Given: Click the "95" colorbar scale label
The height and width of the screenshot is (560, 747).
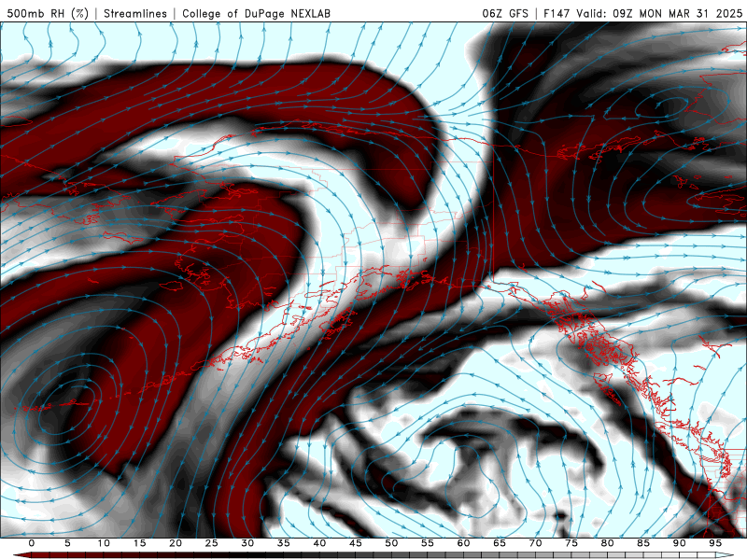Looking at the screenshot, I should click(715, 543).
